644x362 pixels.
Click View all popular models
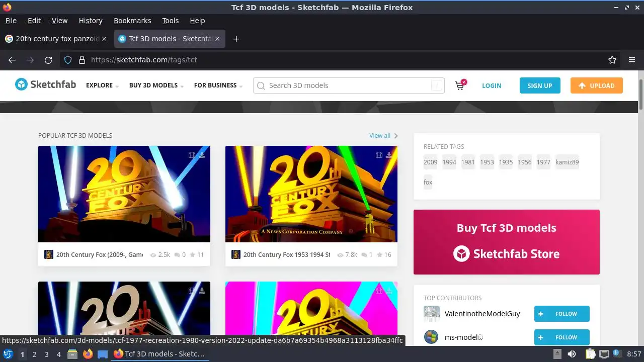(x=383, y=136)
